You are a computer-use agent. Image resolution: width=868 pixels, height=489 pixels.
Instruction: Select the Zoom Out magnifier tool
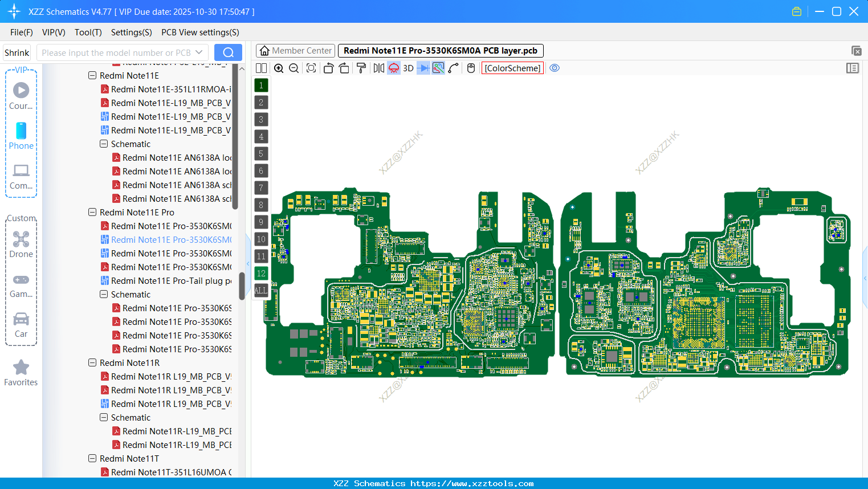(x=293, y=68)
